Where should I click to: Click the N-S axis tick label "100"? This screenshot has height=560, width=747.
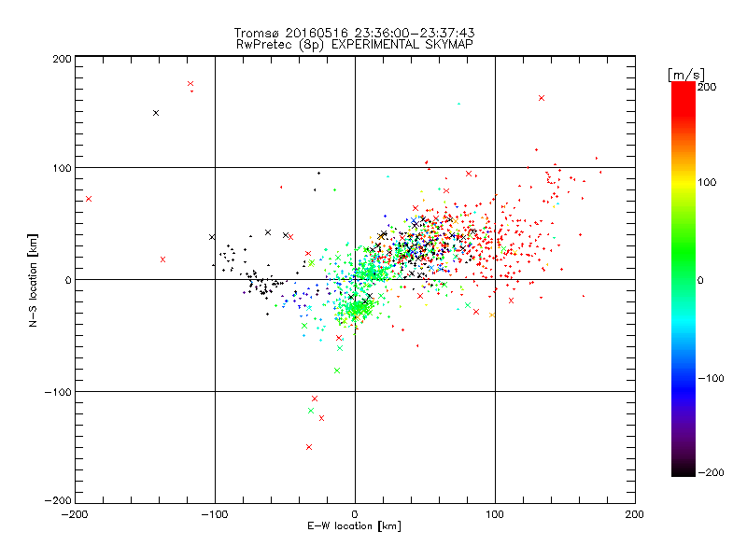62,168
